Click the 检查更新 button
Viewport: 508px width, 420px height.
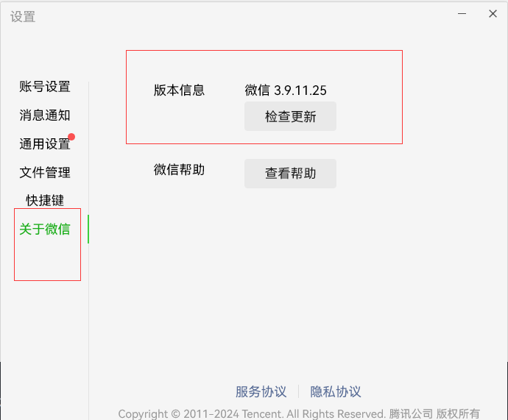click(290, 116)
